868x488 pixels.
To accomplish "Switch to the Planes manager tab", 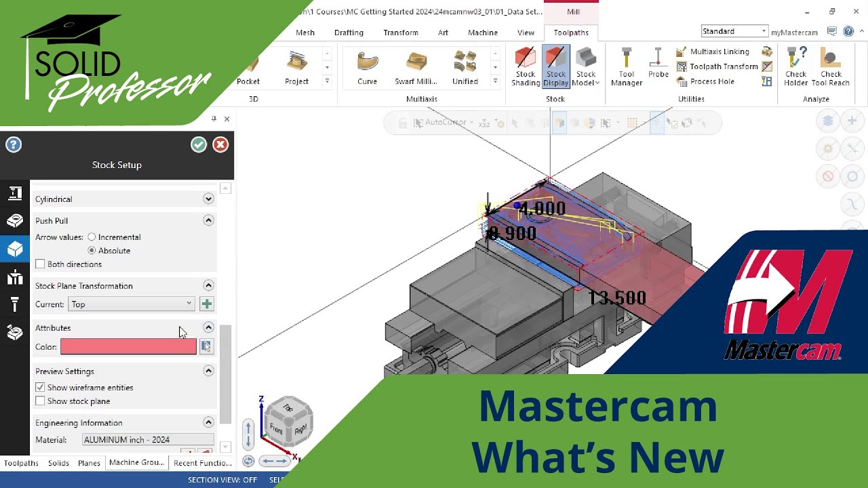I will (89, 463).
